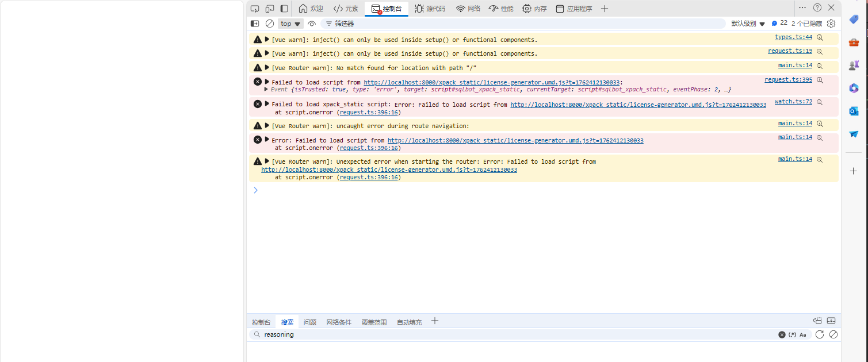The width and height of the screenshot is (868, 362).
Task: Toggle match case Aa in search
Action: pyautogui.click(x=803, y=334)
